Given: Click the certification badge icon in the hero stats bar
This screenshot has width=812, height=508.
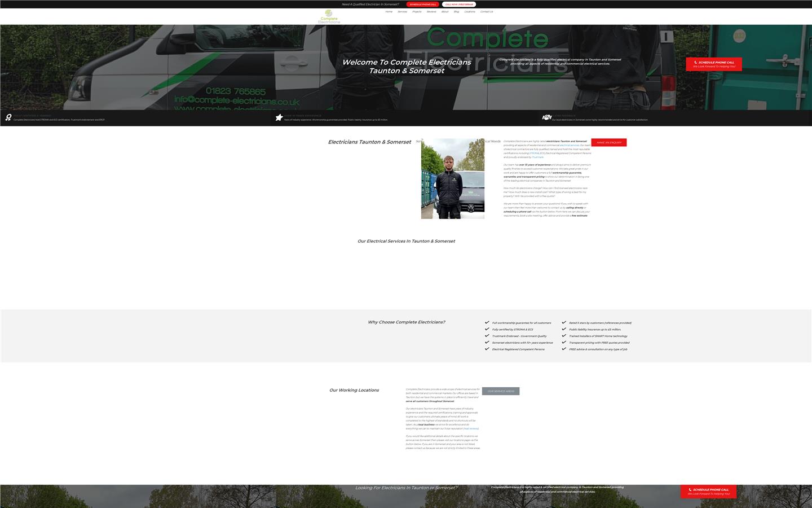Looking at the screenshot, I should click(8, 117).
